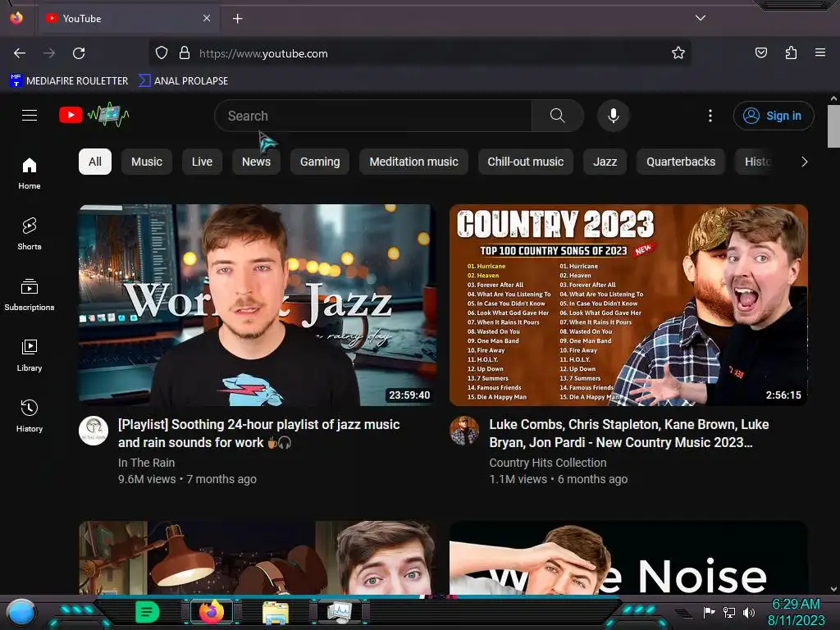Click the tracking protection shield icon
This screenshot has width=840, height=630.
(162, 53)
